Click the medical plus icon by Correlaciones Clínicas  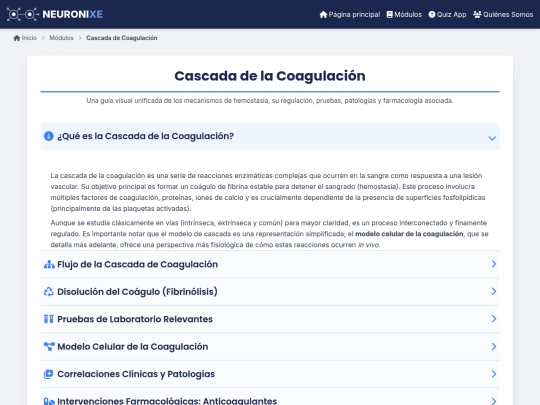point(49,374)
